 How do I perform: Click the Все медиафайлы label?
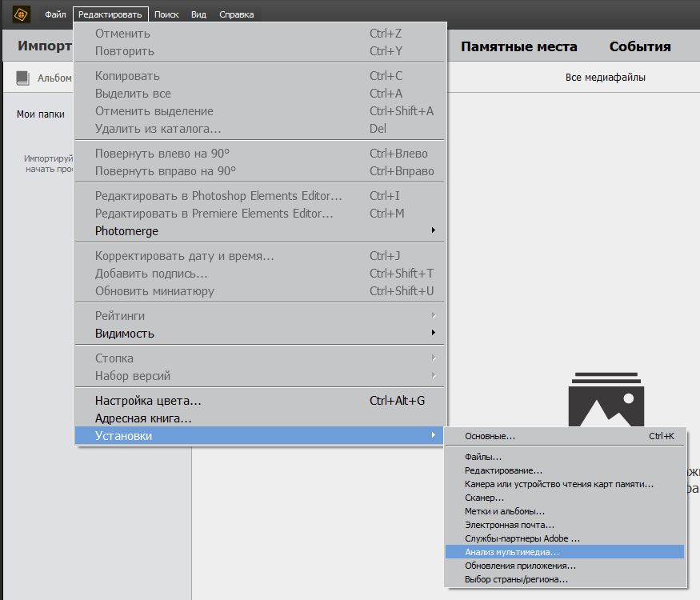pos(606,78)
